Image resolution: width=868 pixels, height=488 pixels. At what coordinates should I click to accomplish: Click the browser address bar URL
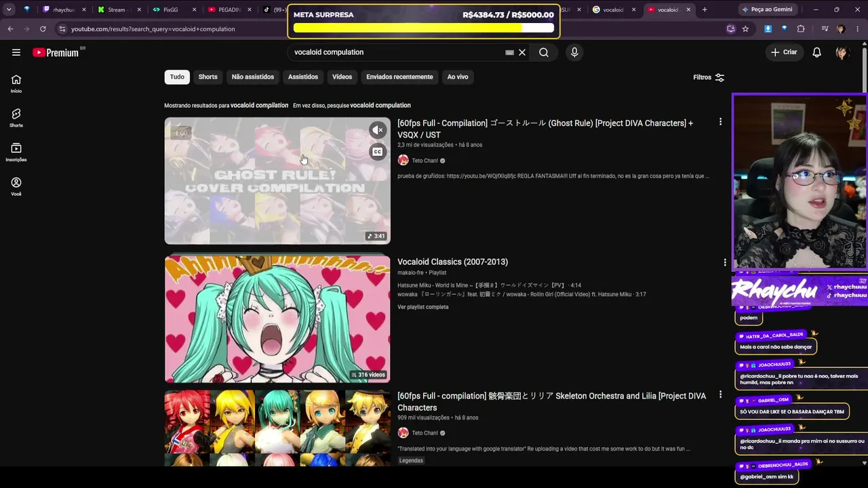pyautogui.click(x=153, y=29)
